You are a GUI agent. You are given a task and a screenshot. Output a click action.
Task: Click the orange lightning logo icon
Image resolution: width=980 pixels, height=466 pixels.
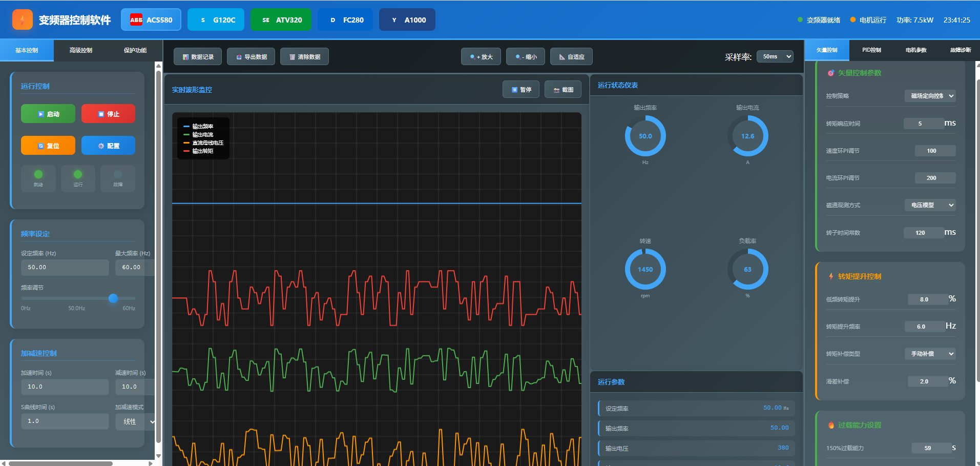(x=23, y=19)
